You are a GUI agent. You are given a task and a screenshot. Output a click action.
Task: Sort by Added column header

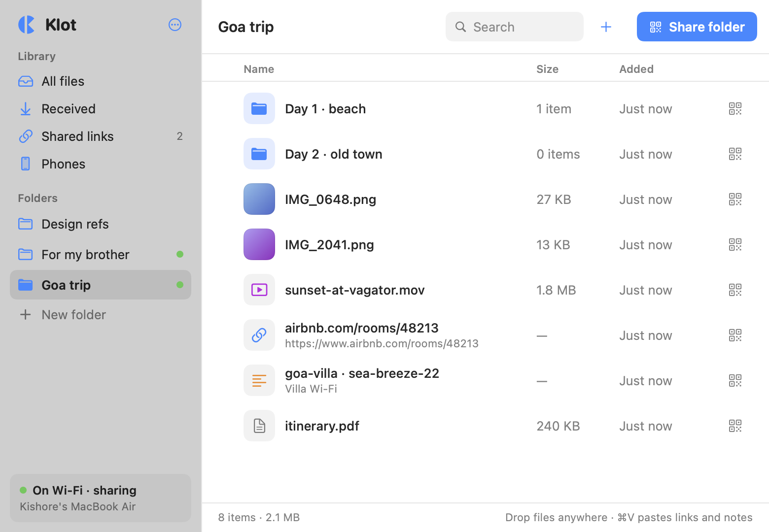pyautogui.click(x=636, y=69)
